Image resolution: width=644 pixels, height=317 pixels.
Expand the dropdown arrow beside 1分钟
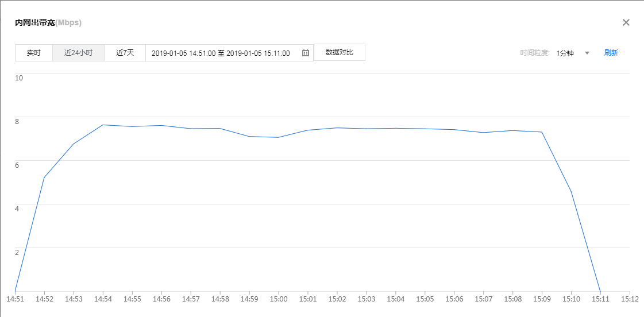pyautogui.click(x=587, y=53)
